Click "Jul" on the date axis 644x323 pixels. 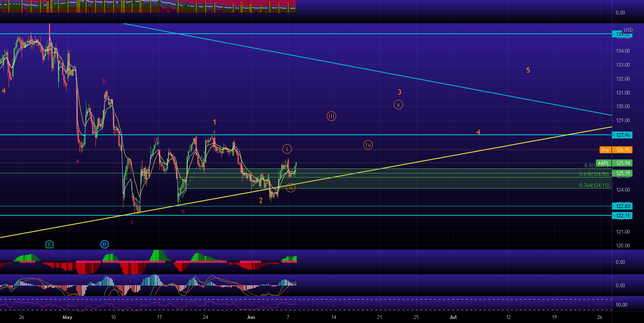click(453, 317)
